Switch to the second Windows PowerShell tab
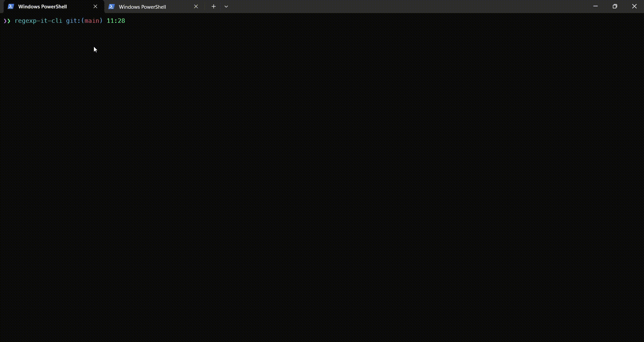Screen dimensions: 644x342 click(x=154, y=7)
